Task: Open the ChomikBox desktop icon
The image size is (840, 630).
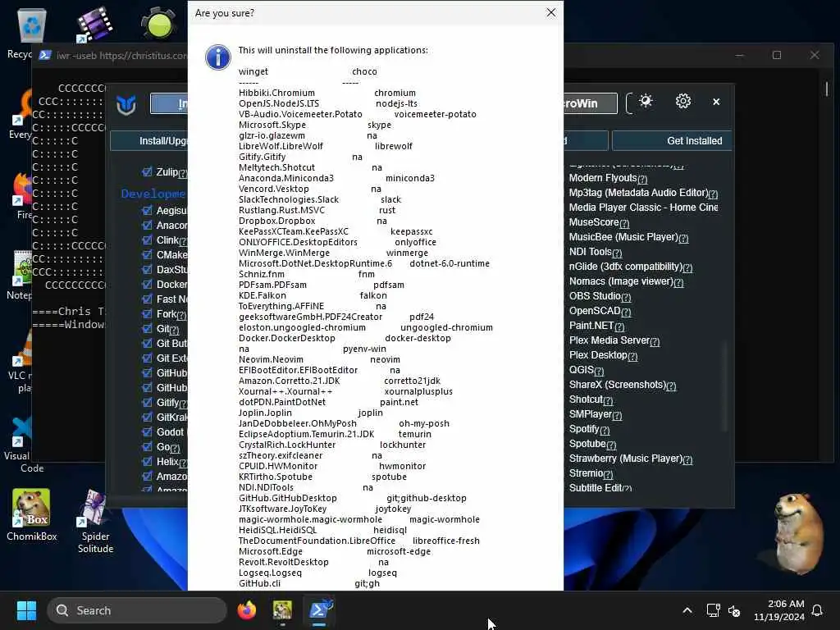Action: click(x=32, y=514)
